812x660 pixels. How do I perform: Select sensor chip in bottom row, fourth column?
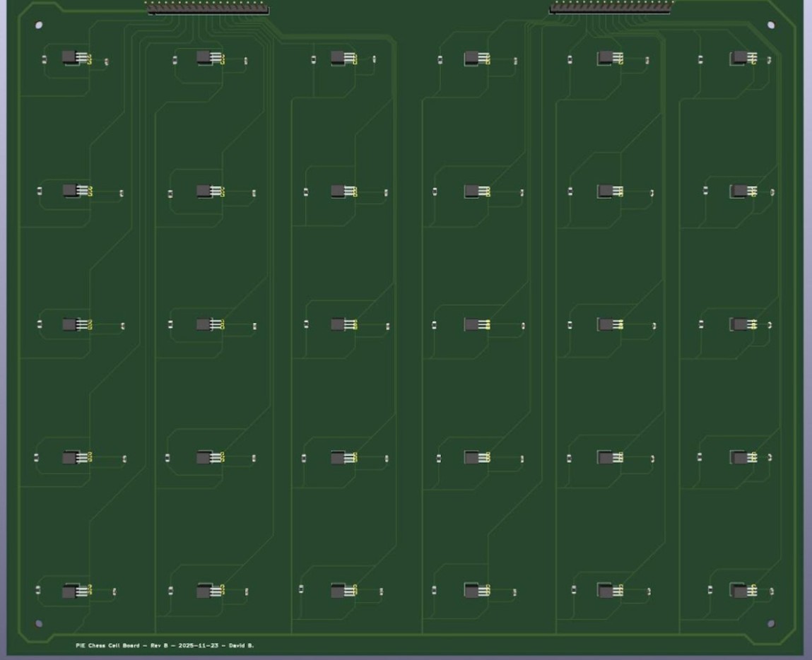coord(473,590)
